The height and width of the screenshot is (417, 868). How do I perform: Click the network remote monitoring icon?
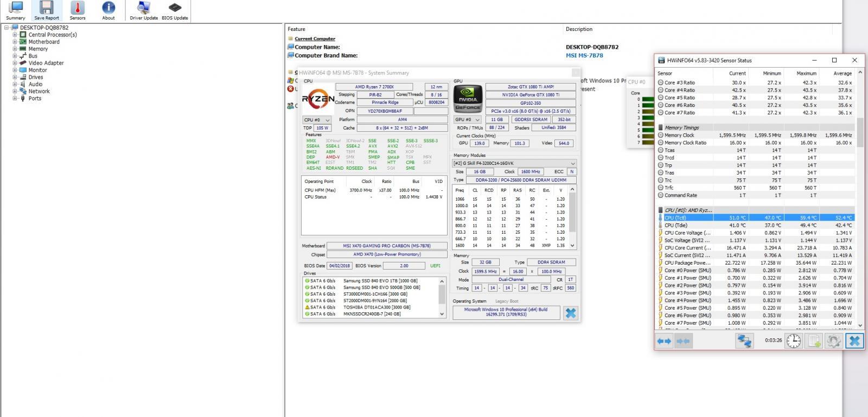(744, 341)
